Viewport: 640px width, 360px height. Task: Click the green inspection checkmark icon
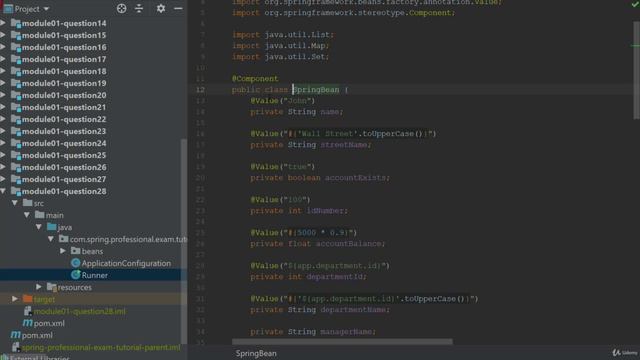click(x=635, y=4)
